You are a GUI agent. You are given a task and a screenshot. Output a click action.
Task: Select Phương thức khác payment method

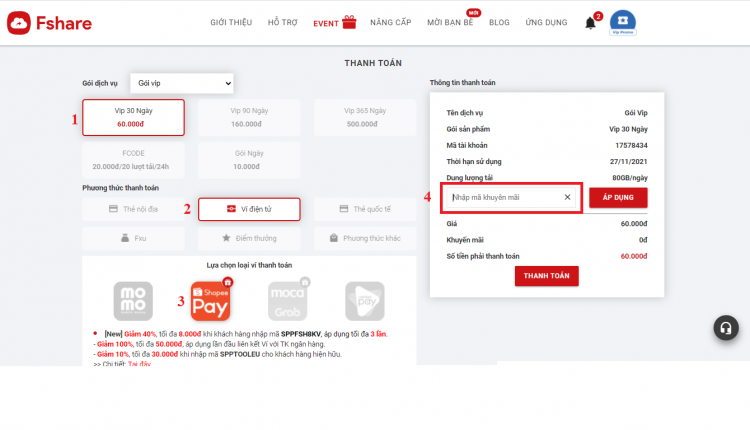point(365,238)
